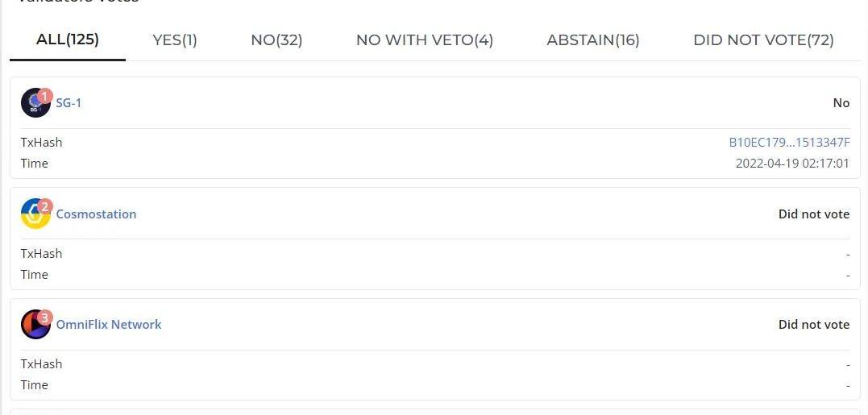Switch to the ALL(125) tab
Viewport: 868px width, 415px height.
pyautogui.click(x=68, y=39)
